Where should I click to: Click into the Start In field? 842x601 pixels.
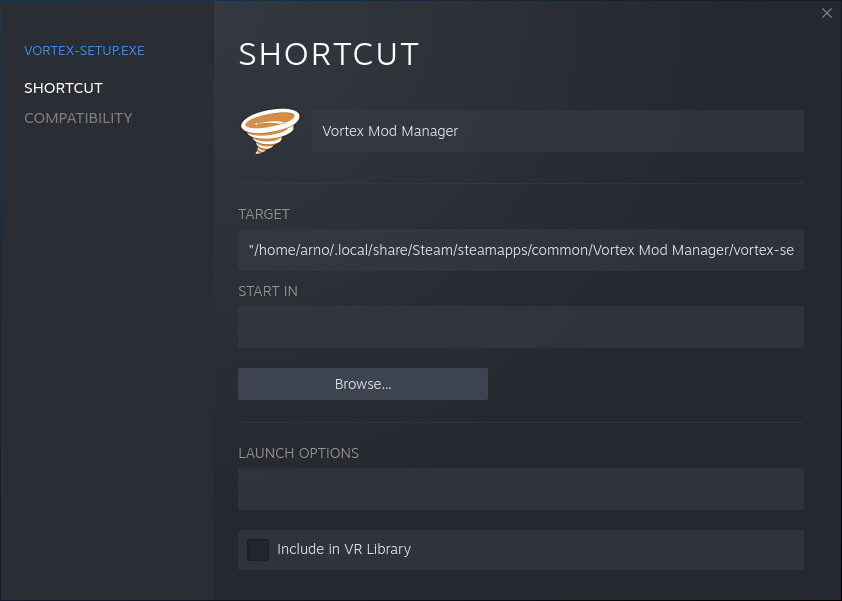(520, 327)
